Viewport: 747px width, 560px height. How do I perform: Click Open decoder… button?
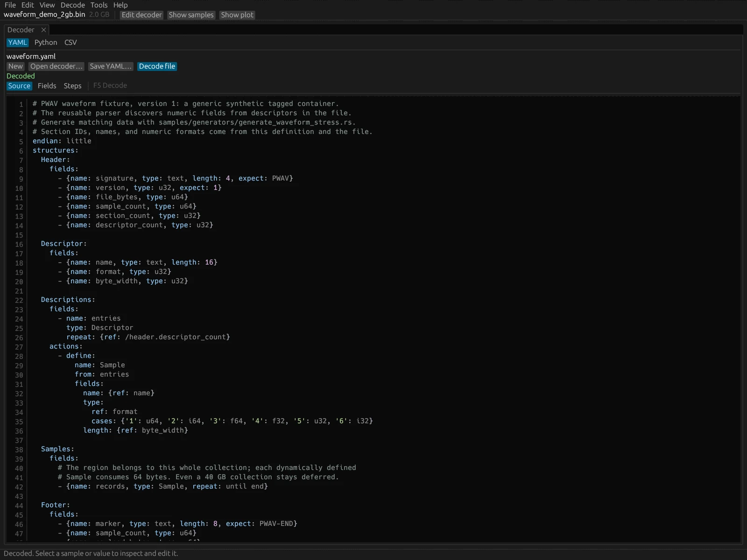pos(56,66)
